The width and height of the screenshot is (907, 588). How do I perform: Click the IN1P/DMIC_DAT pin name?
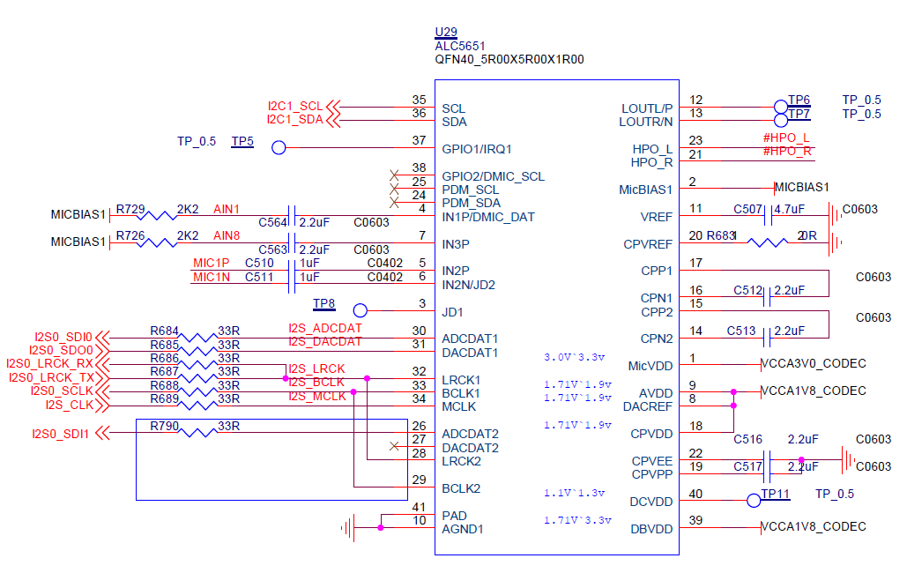488,217
